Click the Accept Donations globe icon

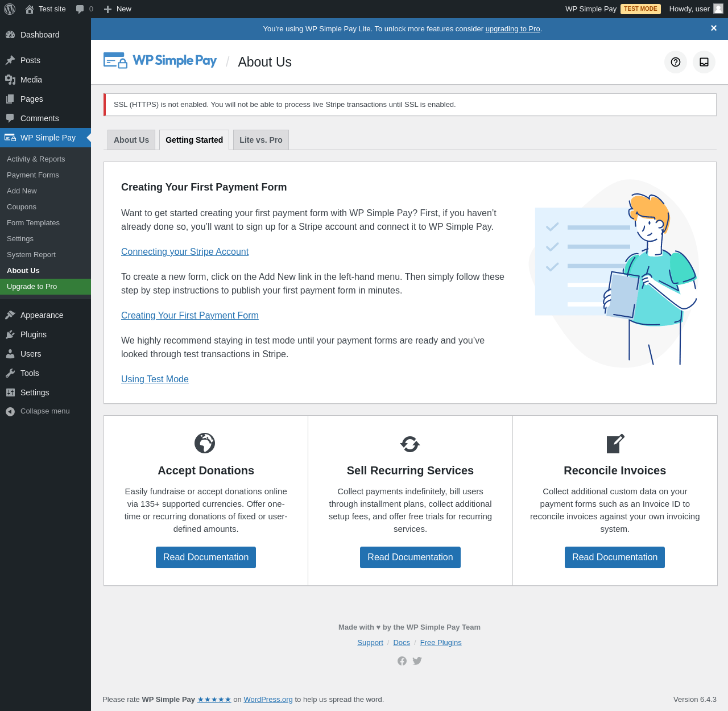pos(205,443)
